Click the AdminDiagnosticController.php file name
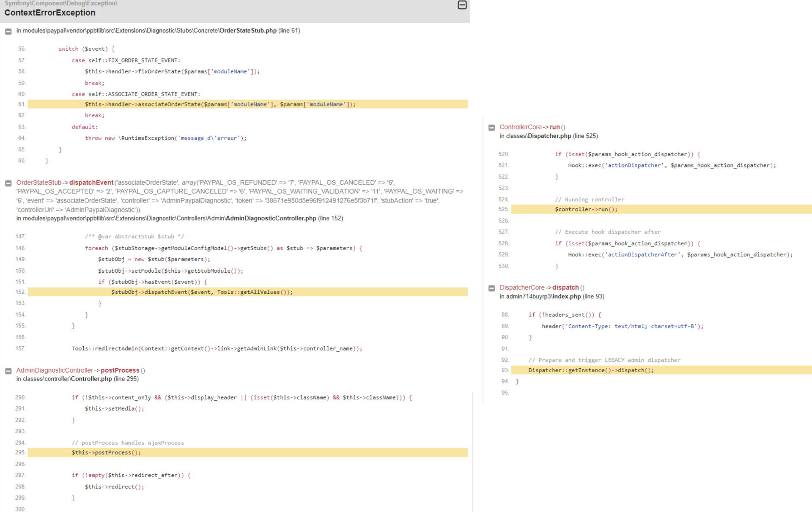 [x=271, y=218]
